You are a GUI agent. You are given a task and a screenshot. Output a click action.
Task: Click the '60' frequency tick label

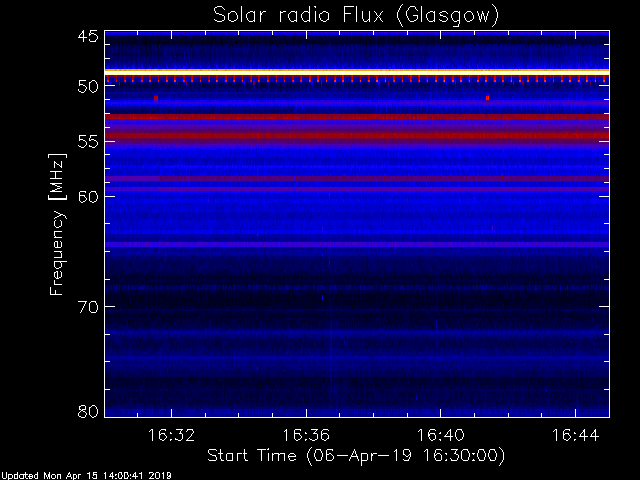pos(88,197)
